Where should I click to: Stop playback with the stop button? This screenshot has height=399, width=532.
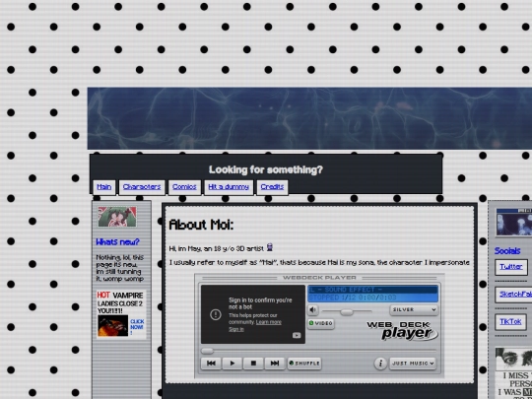click(253, 363)
